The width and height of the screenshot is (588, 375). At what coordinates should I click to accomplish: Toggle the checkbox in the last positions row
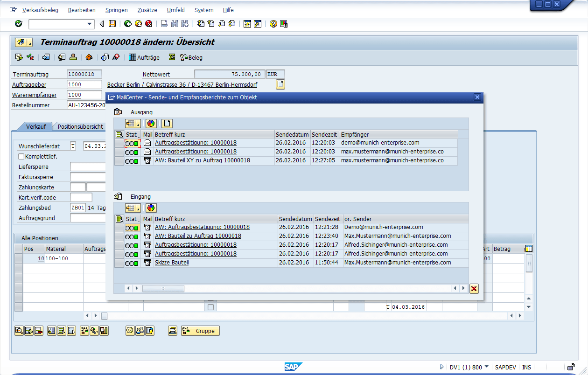coord(210,307)
